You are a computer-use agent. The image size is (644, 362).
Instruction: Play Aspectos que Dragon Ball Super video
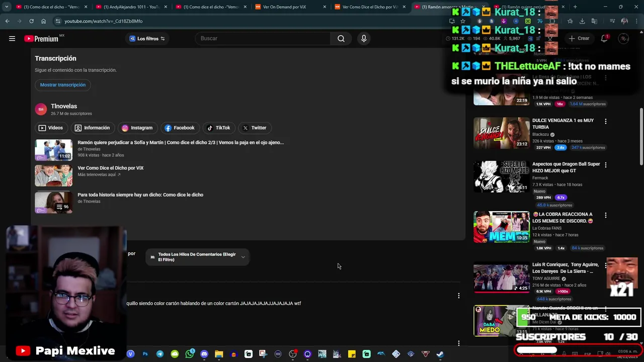tap(502, 176)
